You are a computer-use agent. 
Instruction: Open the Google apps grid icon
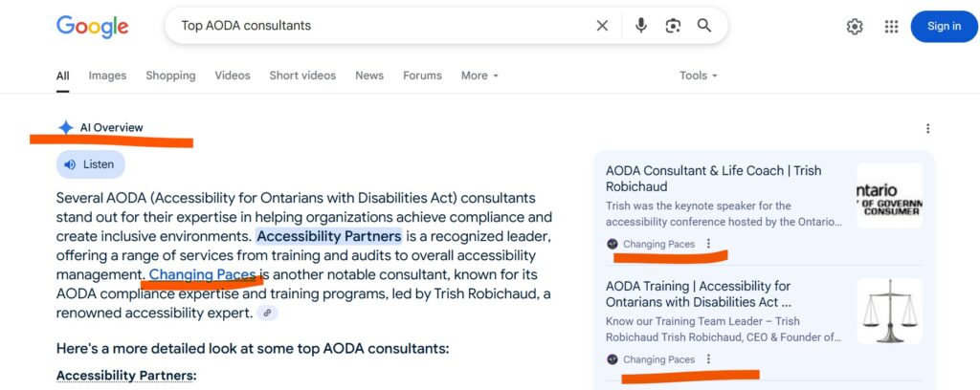click(891, 26)
